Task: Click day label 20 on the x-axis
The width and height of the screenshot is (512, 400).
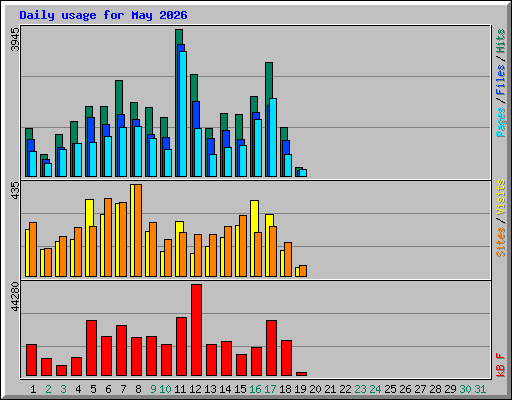Action: pos(315,389)
